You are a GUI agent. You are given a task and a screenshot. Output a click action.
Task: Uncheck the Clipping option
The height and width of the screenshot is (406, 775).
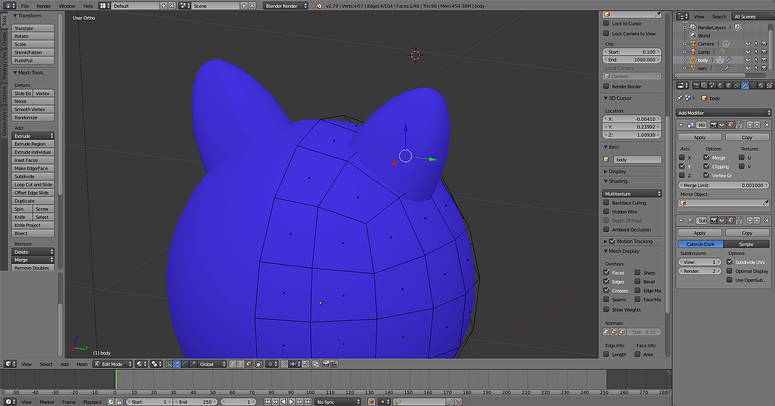pos(706,166)
